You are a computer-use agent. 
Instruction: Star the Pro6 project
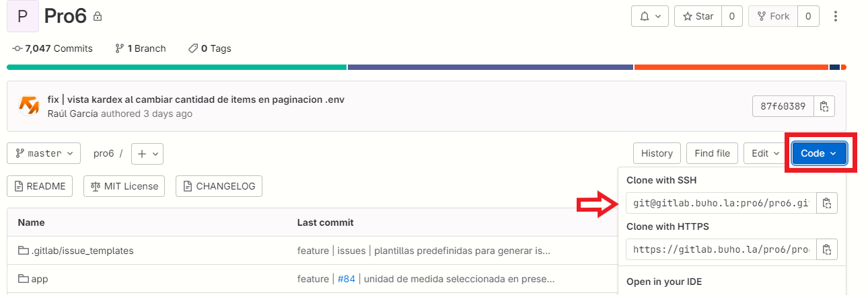[x=698, y=16]
